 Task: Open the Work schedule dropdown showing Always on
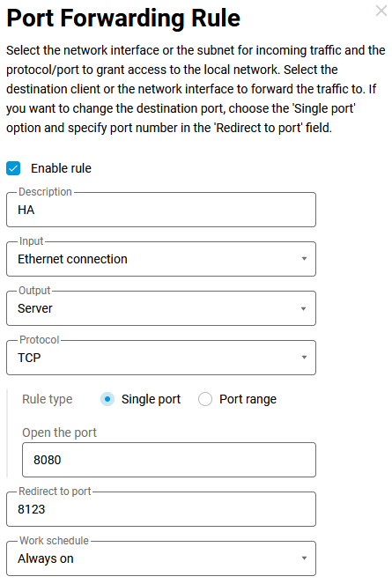point(161,558)
